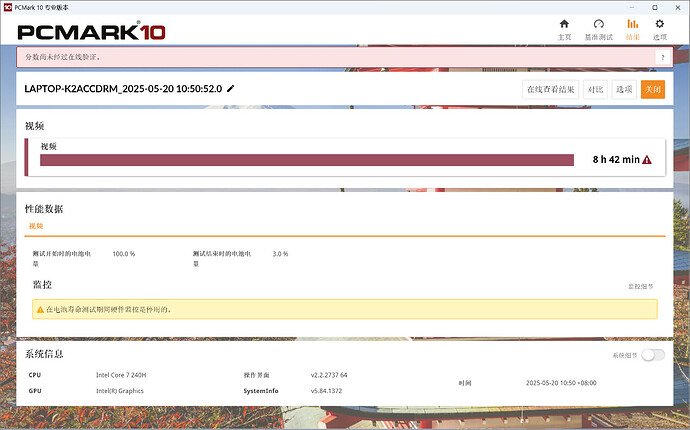Toggle the 系统细节 switch on
This screenshot has height=430, width=690.
pos(652,355)
